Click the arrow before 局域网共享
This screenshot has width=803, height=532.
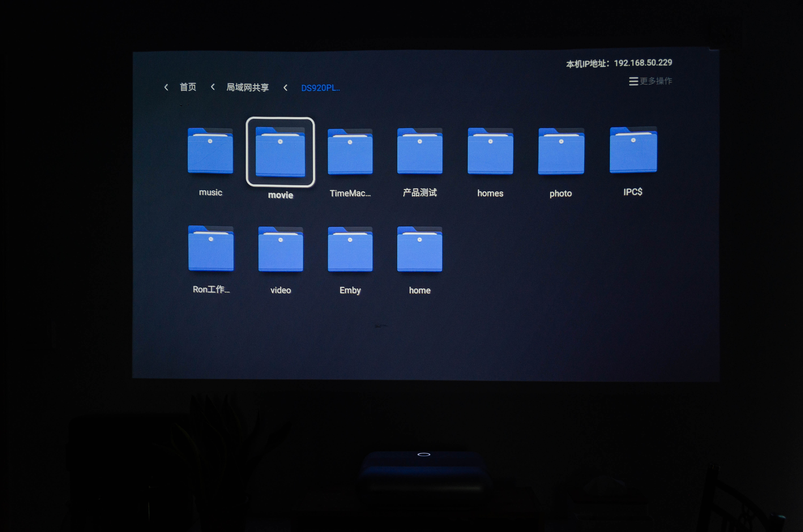click(213, 87)
